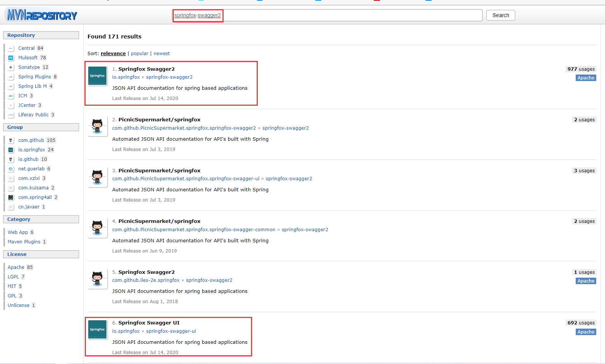Click SpringFox logo of result 1
This screenshot has width=605, height=364.
(97, 76)
